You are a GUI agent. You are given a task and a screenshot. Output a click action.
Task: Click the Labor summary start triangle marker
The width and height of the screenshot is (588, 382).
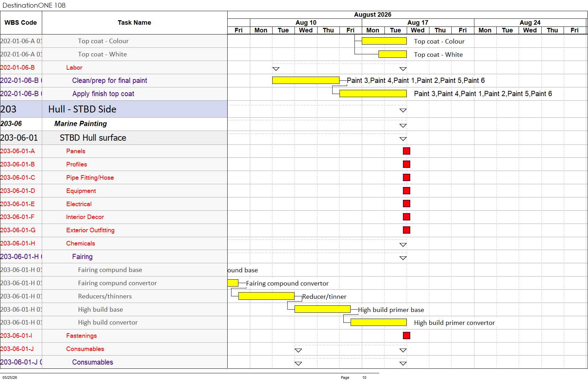click(x=276, y=69)
